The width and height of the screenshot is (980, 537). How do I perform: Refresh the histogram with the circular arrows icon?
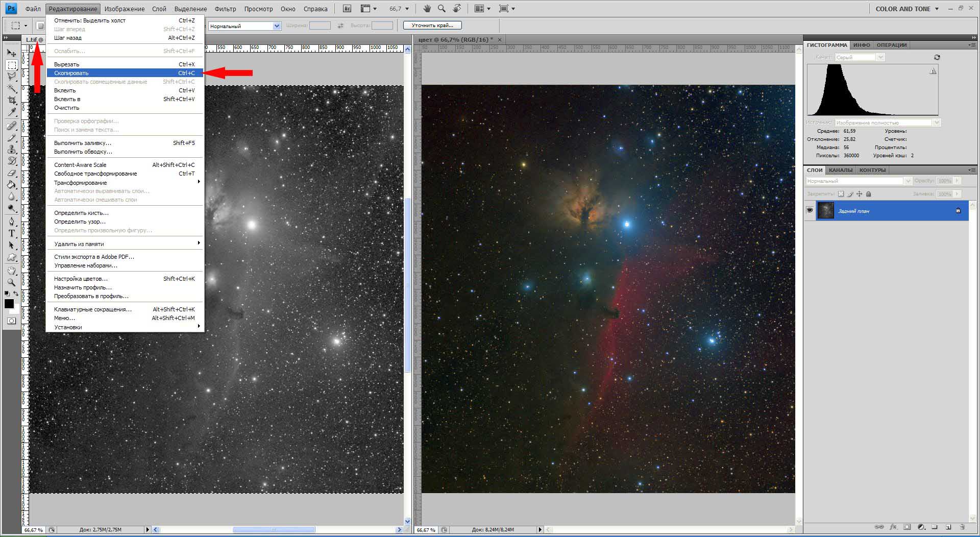pos(937,57)
